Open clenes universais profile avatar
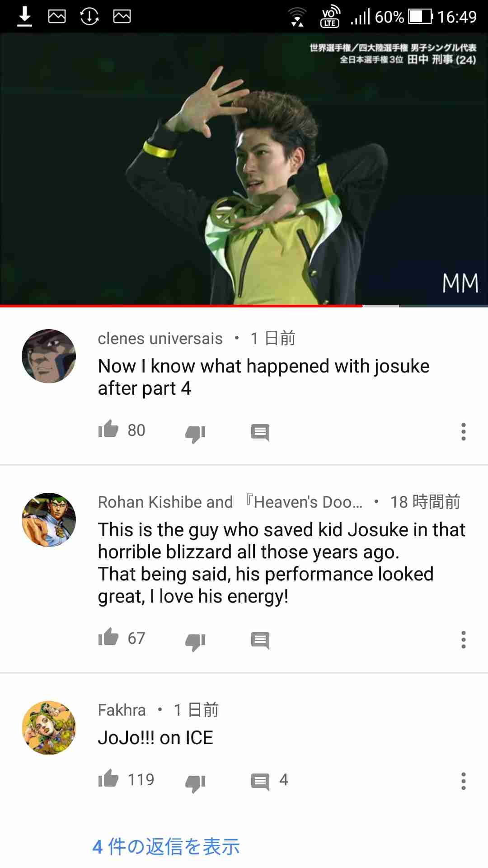Image resolution: width=488 pixels, height=868 pixels. point(49,356)
